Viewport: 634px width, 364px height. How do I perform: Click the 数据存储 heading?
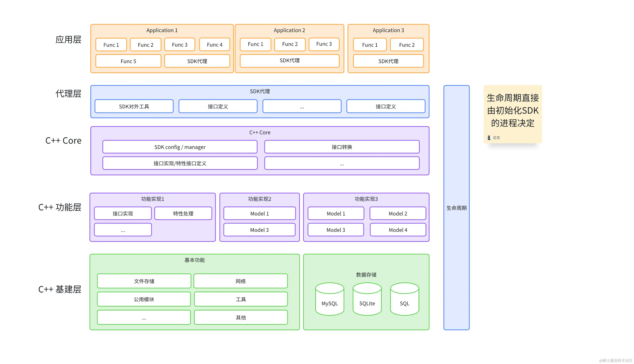pyautogui.click(x=366, y=275)
